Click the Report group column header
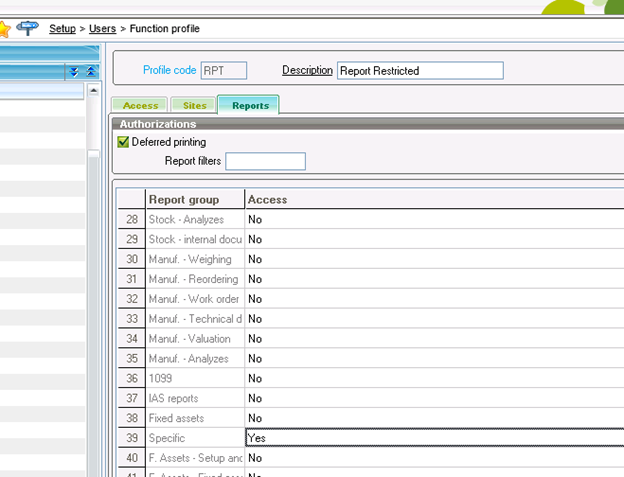Screen dimensions: 624x477 (195, 199)
